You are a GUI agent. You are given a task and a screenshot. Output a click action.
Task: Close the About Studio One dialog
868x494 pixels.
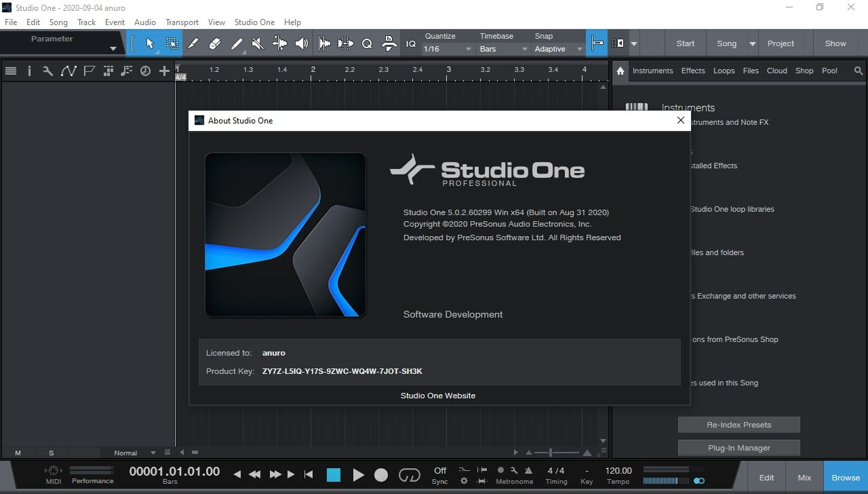coord(680,120)
